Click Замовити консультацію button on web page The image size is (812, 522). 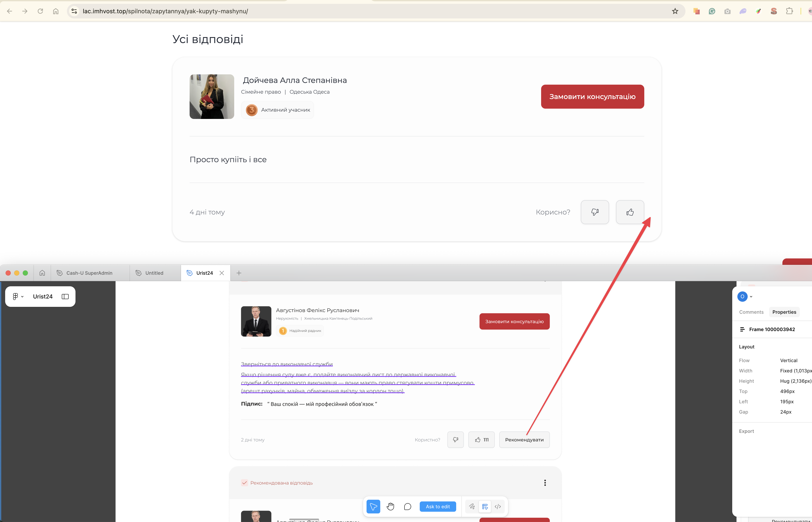pyautogui.click(x=592, y=97)
